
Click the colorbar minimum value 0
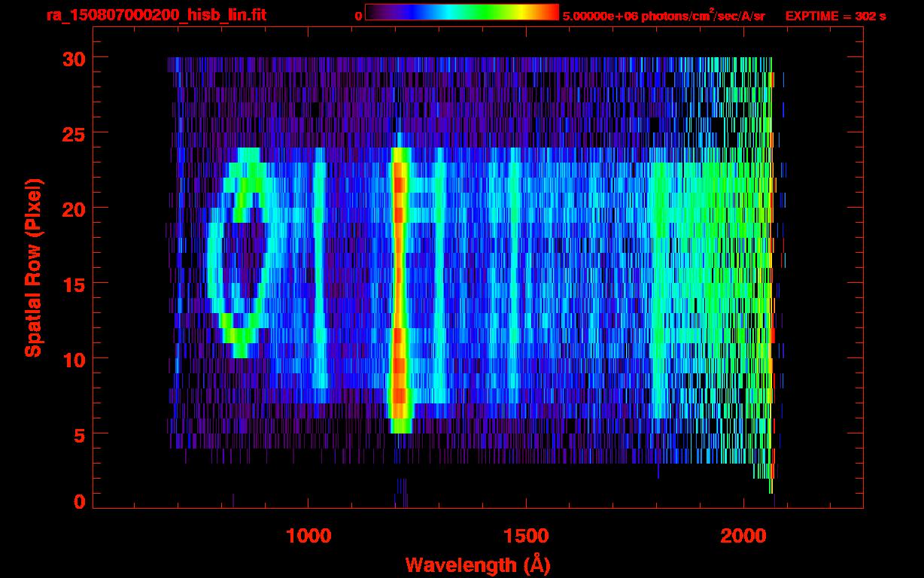coord(358,17)
